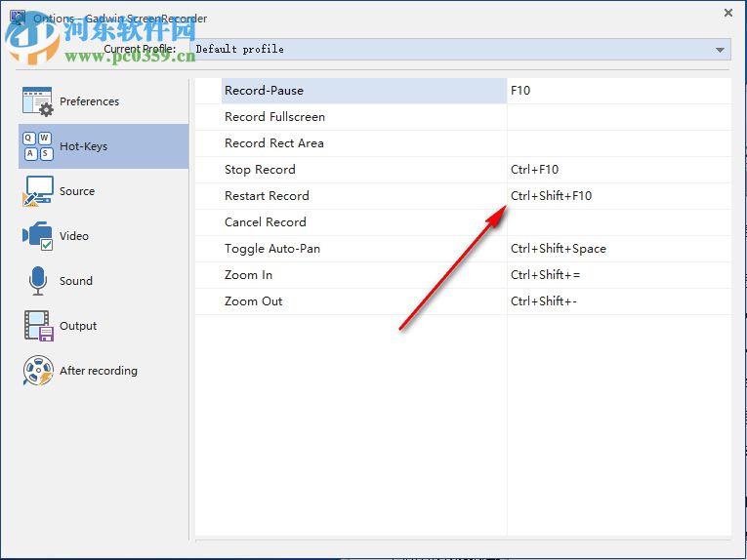
Task: Close the Options dialog
Action: coord(727,13)
